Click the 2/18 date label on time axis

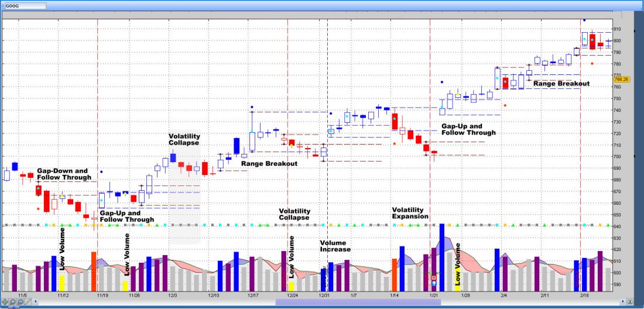coord(585,296)
